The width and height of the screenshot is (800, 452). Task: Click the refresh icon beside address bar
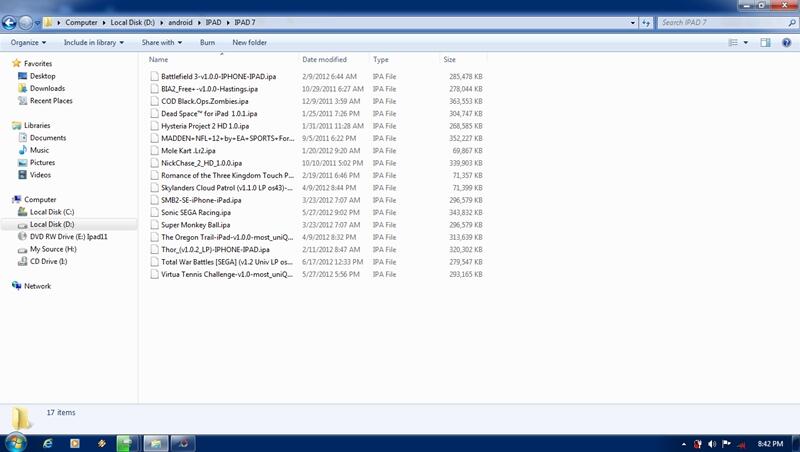(x=646, y=23)
